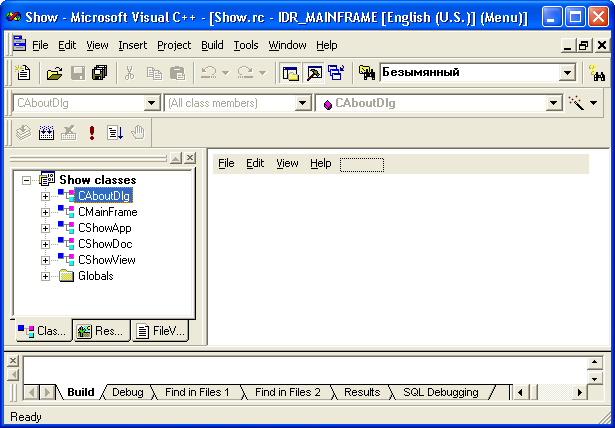Click the Edit item in the menu editor
This screenshot has height=428, width=615.
[x=255, y=163]
